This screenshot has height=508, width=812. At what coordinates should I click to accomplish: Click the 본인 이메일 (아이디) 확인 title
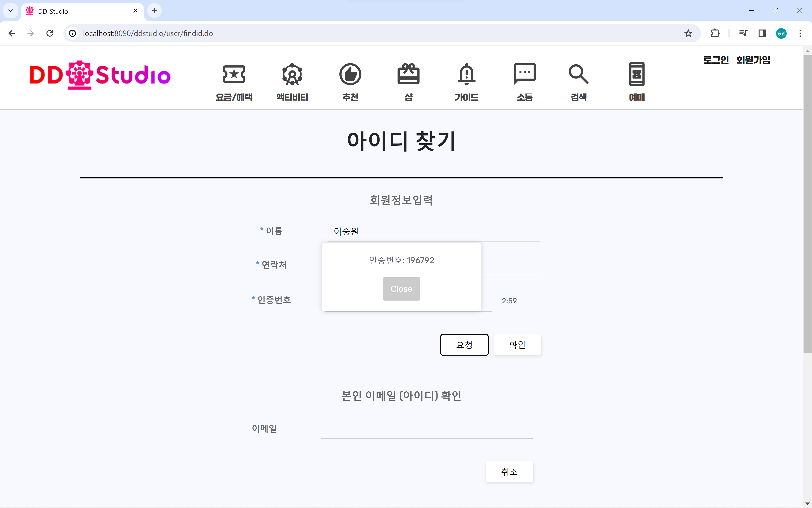401,395
